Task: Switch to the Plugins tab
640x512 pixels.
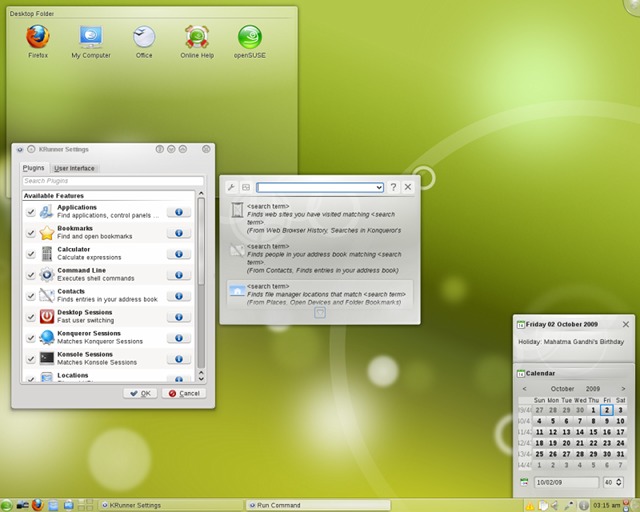Action: pos(33,168)
